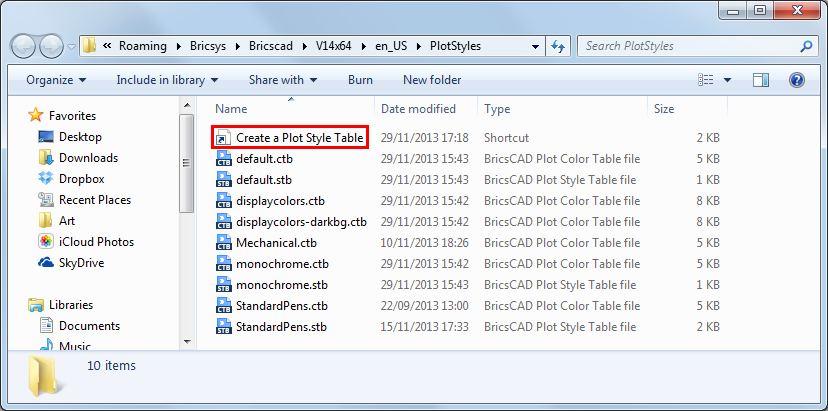Viewport: 828px width, 411px height.
Task: Select the Roaming breadcrumb segment
Action: [143, 46]
